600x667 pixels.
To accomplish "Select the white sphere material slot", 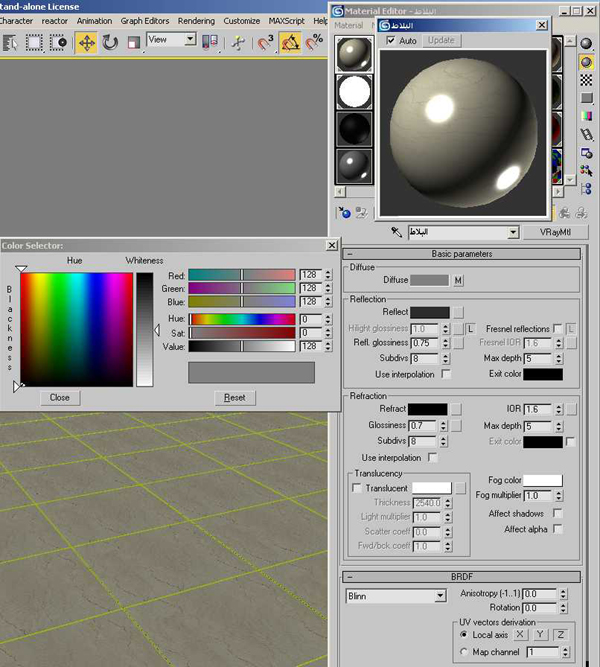I will tap(353, 92).
